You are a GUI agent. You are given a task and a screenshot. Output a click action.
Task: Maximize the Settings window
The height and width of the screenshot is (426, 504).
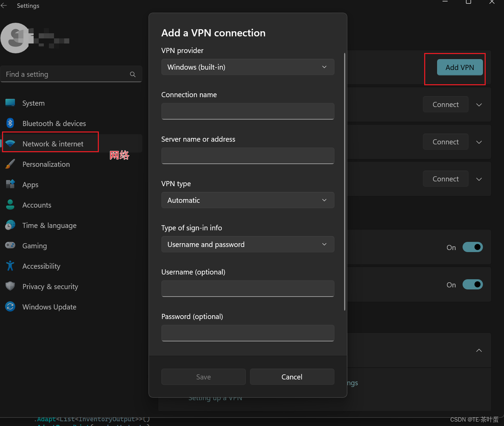[x=468, y=2]
